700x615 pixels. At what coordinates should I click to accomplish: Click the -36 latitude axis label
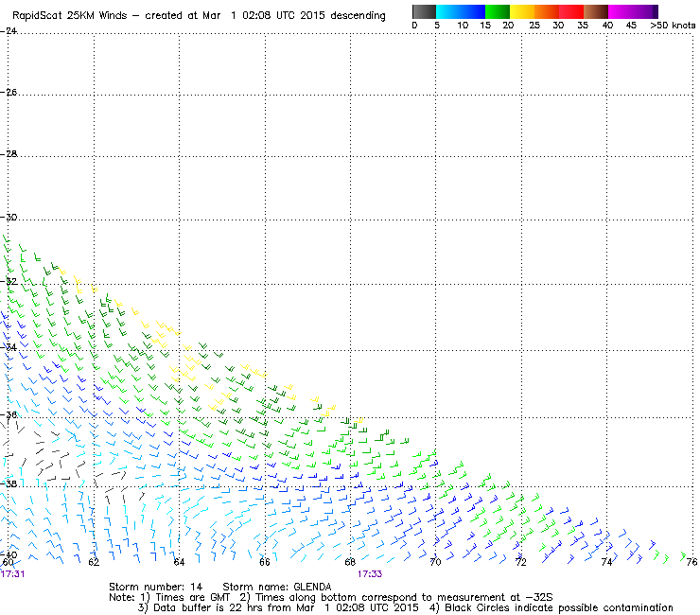(x=9, y=415)
